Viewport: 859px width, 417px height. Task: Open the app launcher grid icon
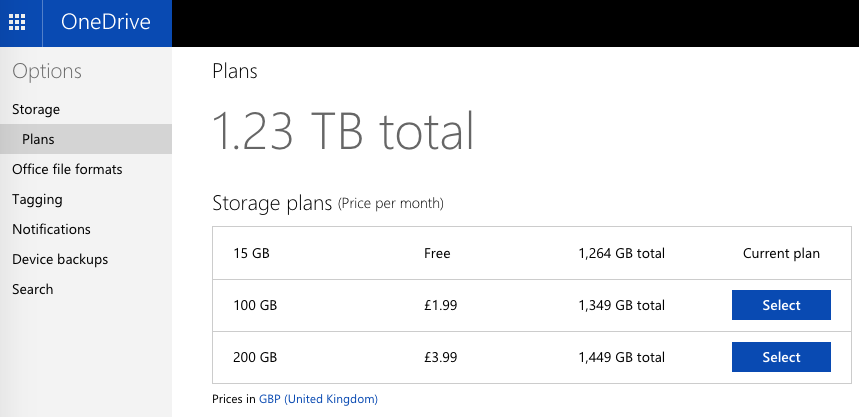pyautogui.click(x=17, y=22)
